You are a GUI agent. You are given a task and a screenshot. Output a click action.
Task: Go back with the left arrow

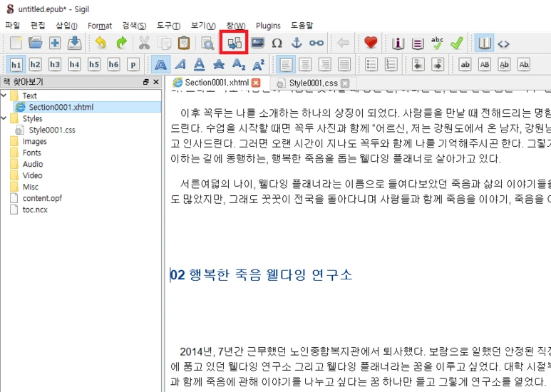tap(343, 43)
